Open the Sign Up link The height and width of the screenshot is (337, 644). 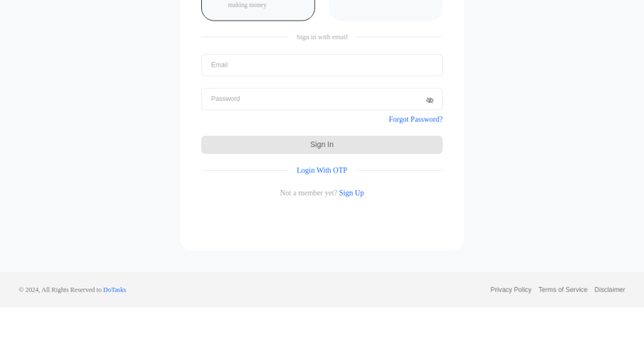tap(351, 193)
